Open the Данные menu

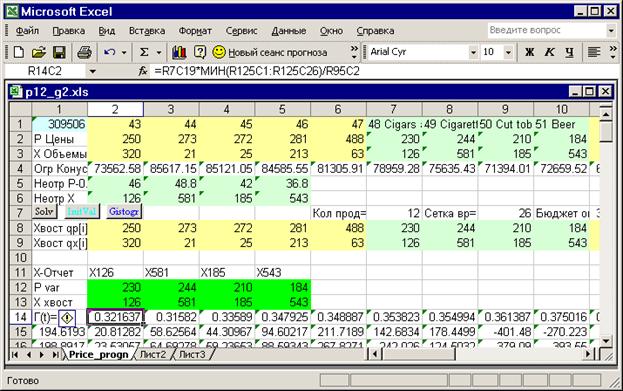coord(289,31)
